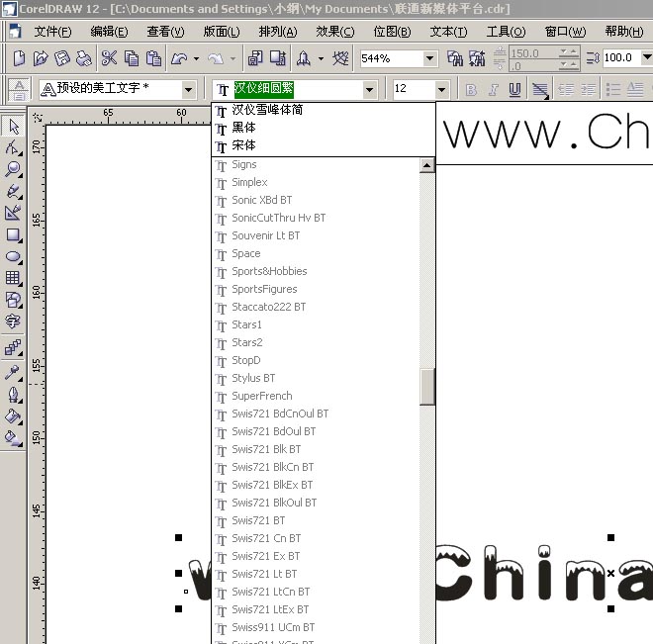Select the Pick tool arrow
The image size is (653, 644).
coord(13,127)
